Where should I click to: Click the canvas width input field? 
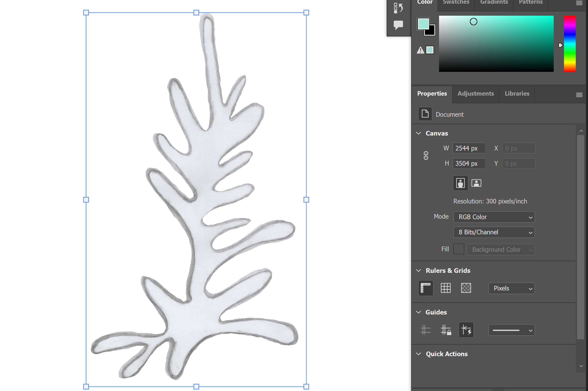(x=468, y=148)
